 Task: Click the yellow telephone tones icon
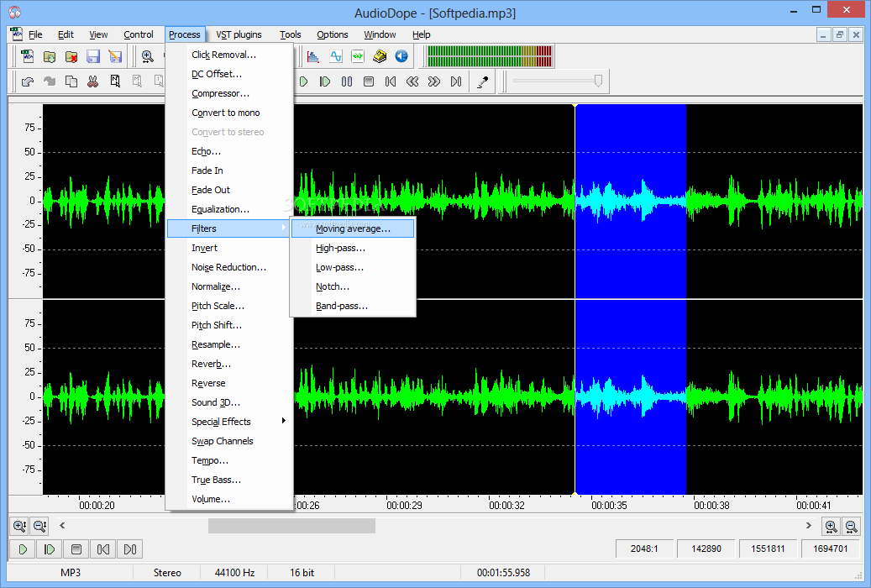380,56
